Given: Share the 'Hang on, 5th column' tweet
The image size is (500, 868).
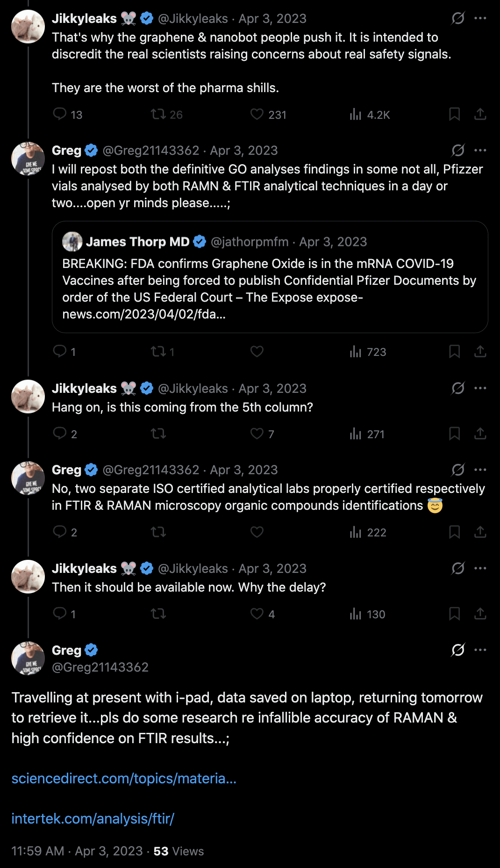Looking at the screenshot, I should pyautogui.click(x=480, y=434).
